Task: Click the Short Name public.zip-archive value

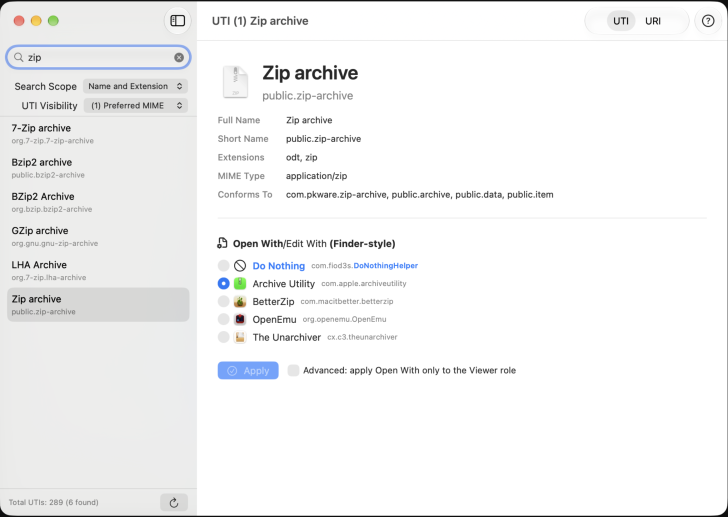Action: [x=323, y=139]
